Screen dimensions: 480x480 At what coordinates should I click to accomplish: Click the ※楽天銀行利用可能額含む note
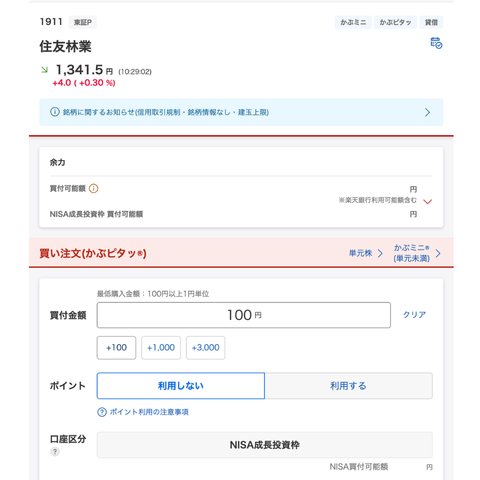pyautogui.click(x=378, y=200)
